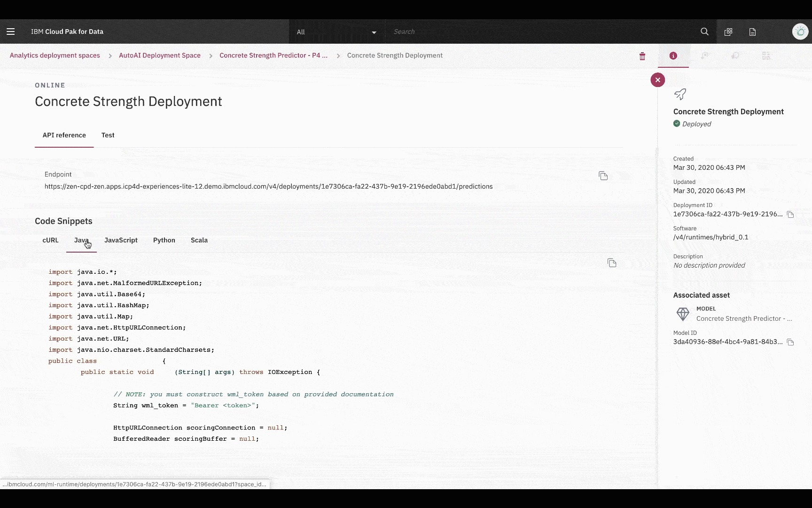Click the green Deployed status icon
The image size is (812, 508).
coord(677,124)
